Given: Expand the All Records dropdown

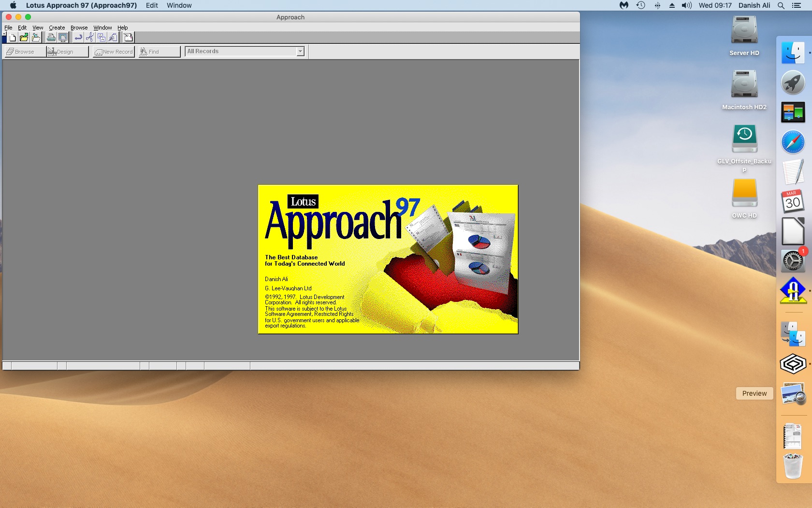Looking at the screenshot, I should 300,51.
